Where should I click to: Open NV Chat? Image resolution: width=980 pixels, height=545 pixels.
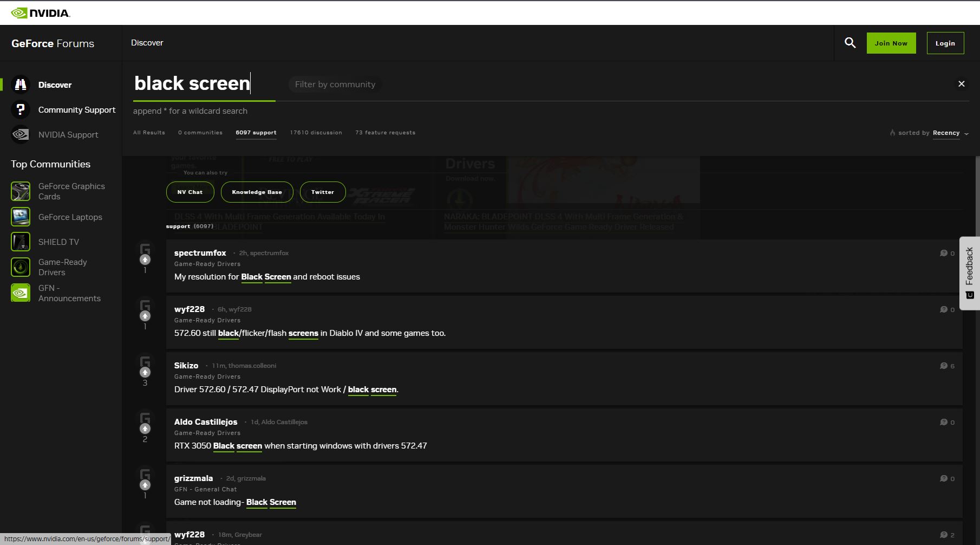(x=190, y=192)
